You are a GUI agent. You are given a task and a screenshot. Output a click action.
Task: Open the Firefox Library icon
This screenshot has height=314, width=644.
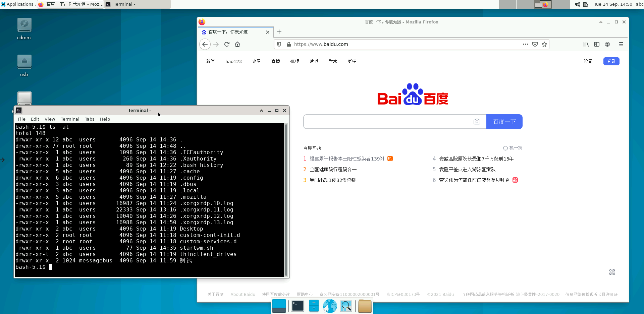click(586, 44)
